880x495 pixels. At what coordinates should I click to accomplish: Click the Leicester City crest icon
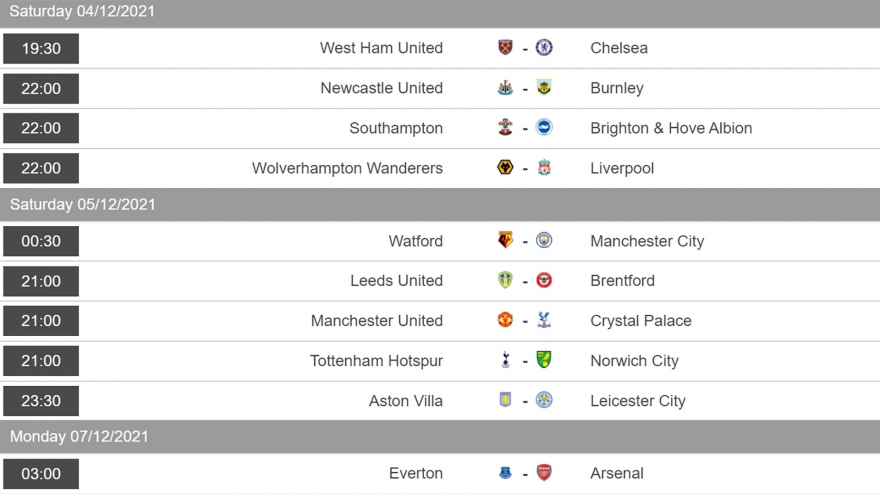coord(544,401)
